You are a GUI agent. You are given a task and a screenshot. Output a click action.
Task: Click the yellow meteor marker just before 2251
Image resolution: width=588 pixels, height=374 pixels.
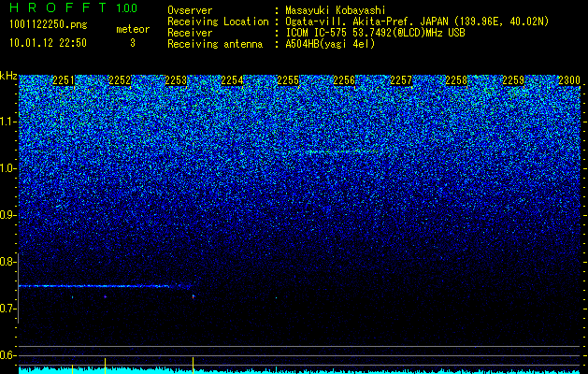click(x=72, y=368)
